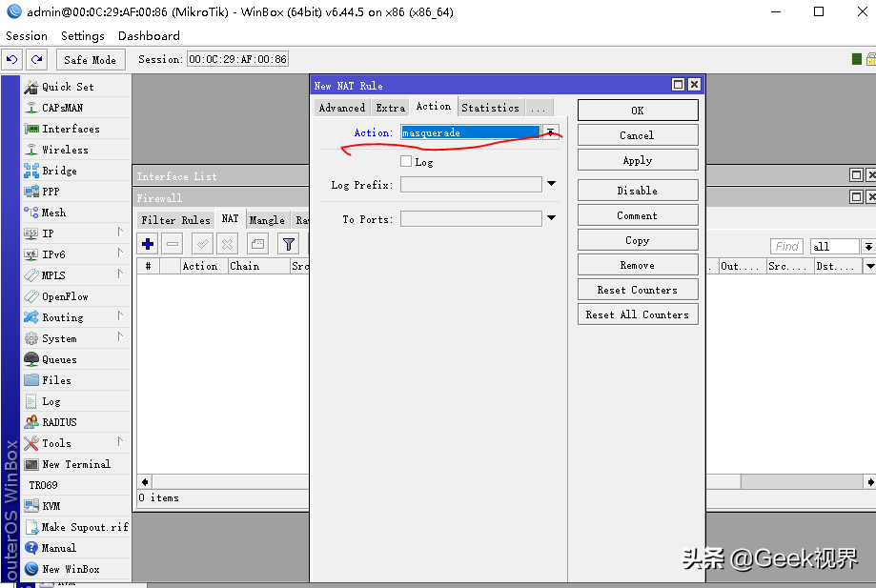Image resolution: width=876 pixels, height=588 pixels.
Task: Open the 'all' filter dropdown in Firewall
Action: 868,246
